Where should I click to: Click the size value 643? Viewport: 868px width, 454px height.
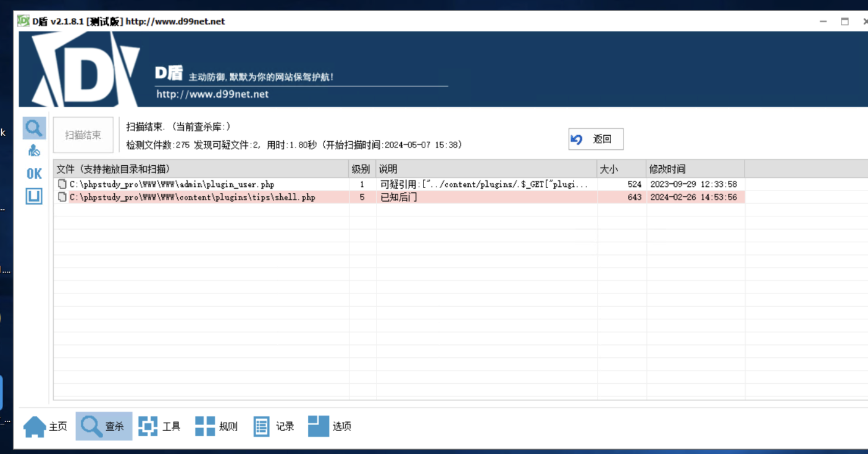(x=635, y=197)
